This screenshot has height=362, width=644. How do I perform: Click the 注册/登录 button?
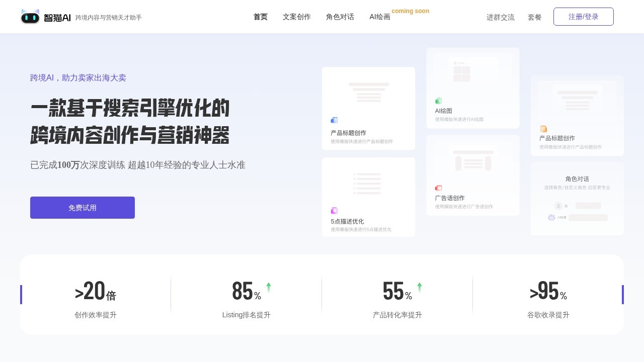point(584,17)
